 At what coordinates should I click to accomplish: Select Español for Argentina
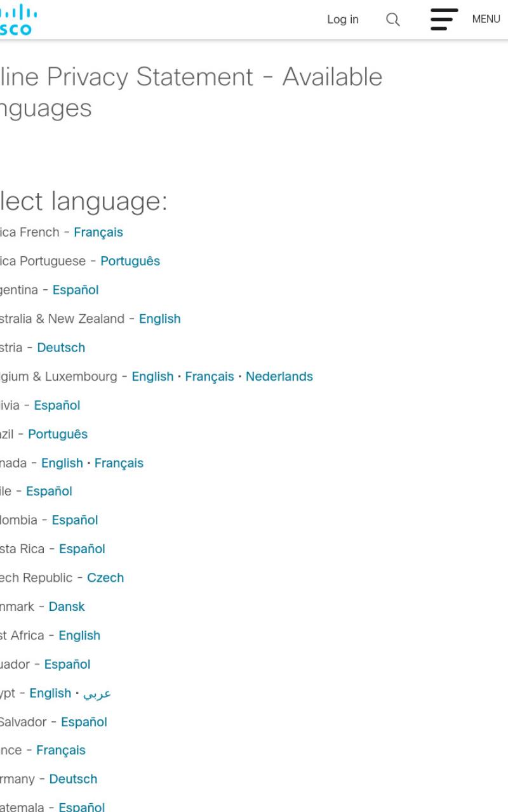[76, 290]
